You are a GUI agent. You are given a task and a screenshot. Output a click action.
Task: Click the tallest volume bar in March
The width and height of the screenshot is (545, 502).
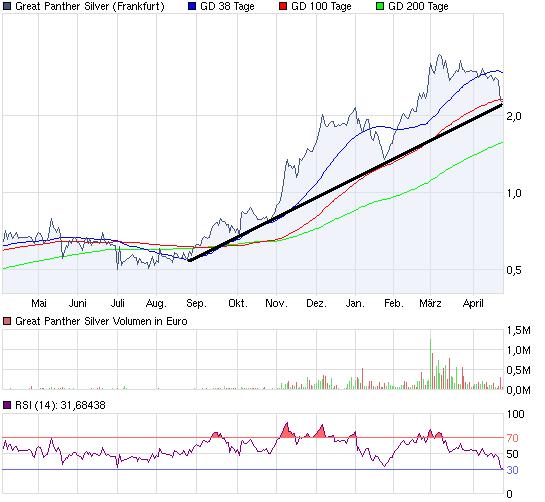tap(430, 363)
